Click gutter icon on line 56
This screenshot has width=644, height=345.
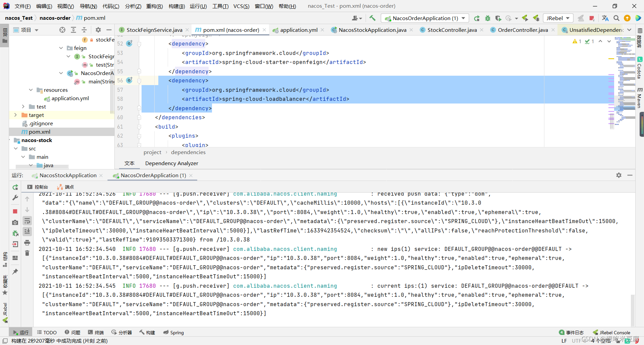point(129,80)
